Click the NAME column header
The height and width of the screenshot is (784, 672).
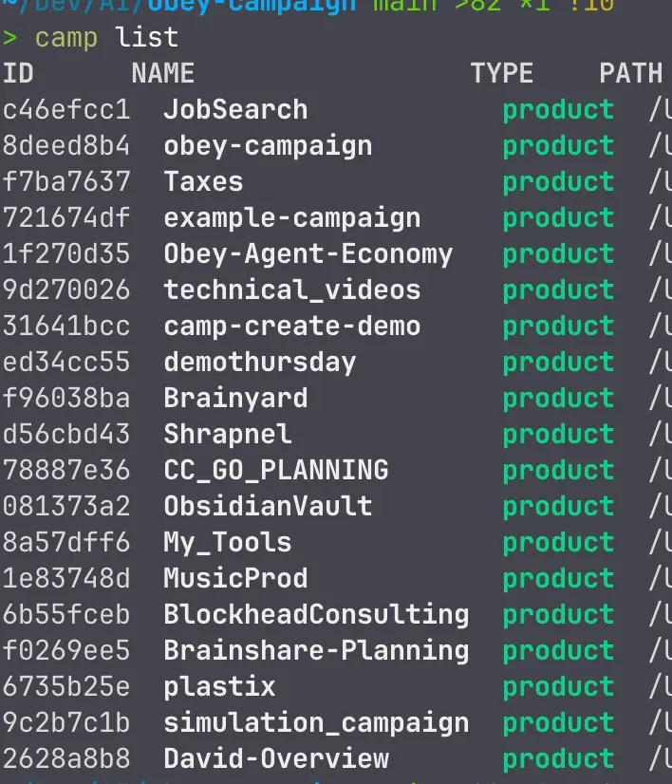tap(163, 73)
